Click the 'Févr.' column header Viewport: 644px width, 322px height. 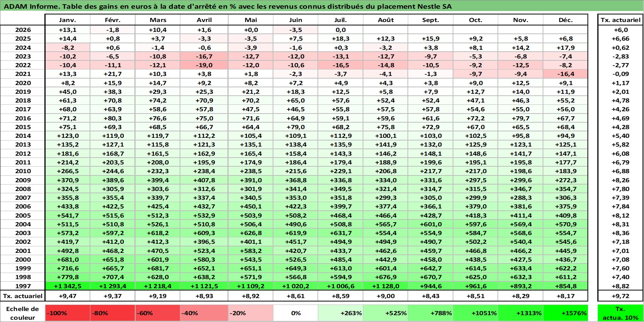coord(113,20)
